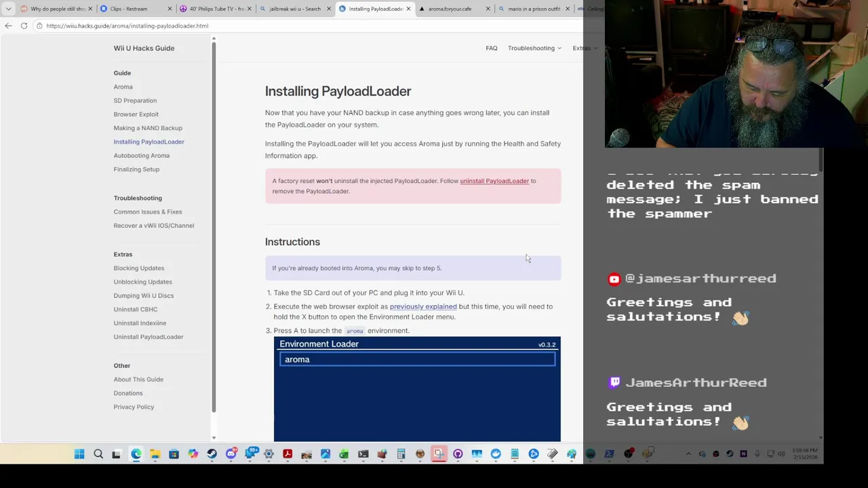This screenshot has width=868, height=488.
Task: Open the Donations page
Action: click(x=127, y=393)
